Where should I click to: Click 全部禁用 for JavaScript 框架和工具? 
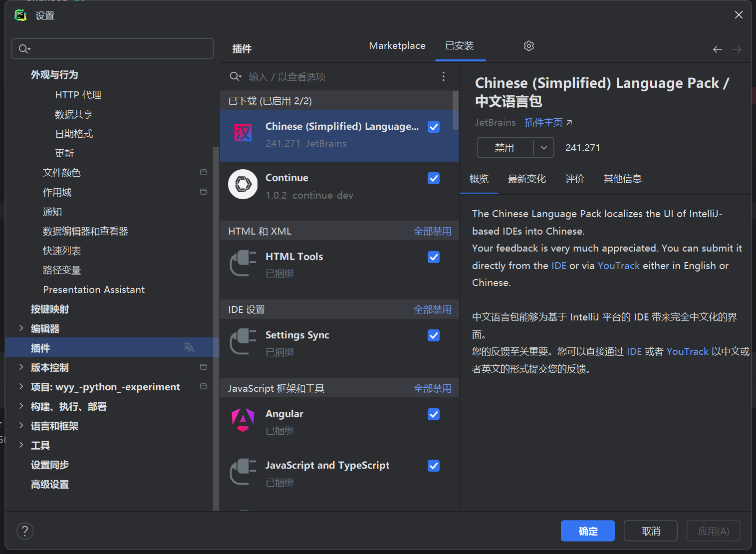click(x=433, y=388)
